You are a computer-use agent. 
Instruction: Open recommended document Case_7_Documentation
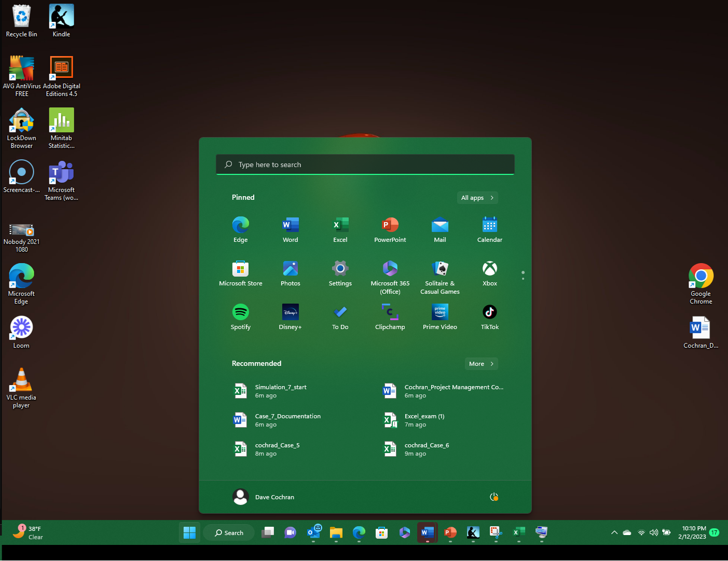(x=291, y=420)
